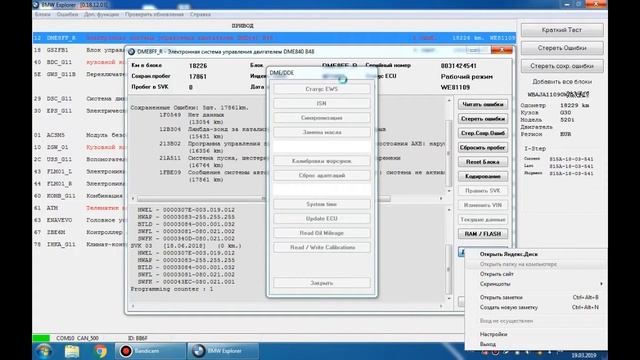640x360 pixels.
Task: Click the Update ECU button
Action: 322,218
